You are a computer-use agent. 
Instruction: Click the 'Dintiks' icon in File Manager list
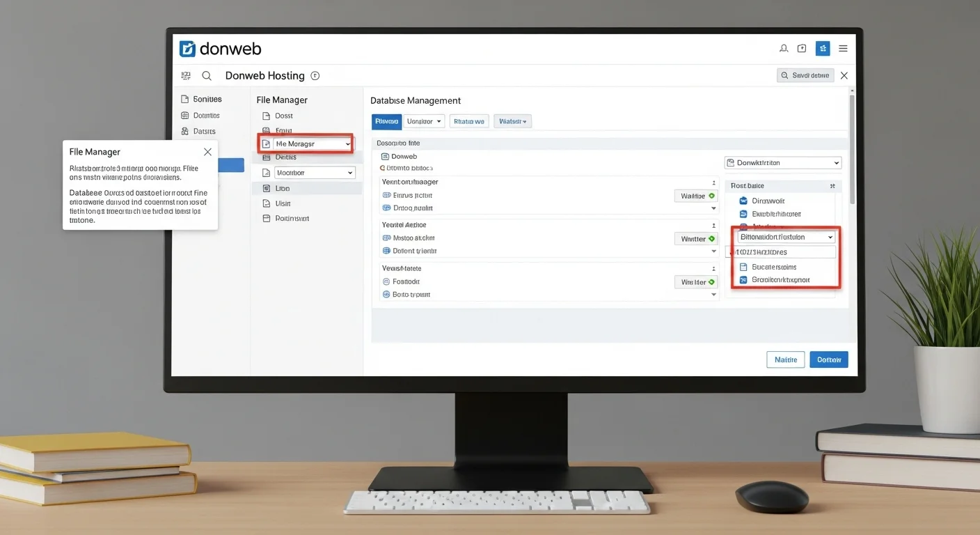[x=267, y=157]
